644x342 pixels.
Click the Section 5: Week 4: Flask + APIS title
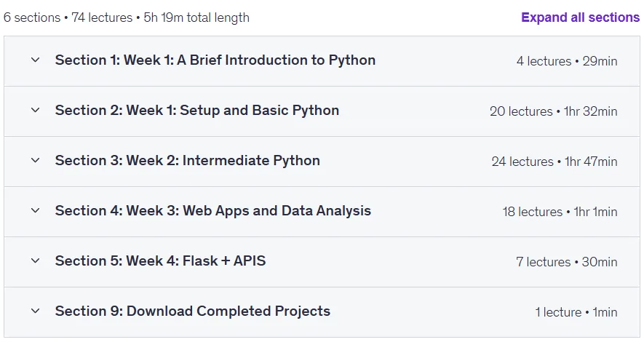point(161,261)
